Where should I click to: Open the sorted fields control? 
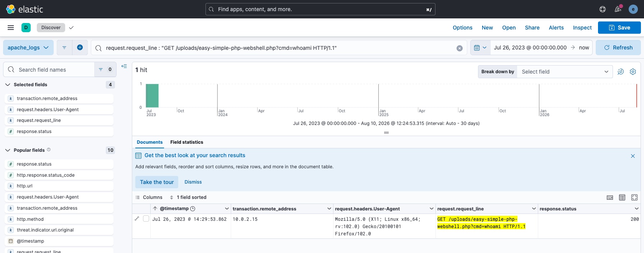[x=188, y=197]
